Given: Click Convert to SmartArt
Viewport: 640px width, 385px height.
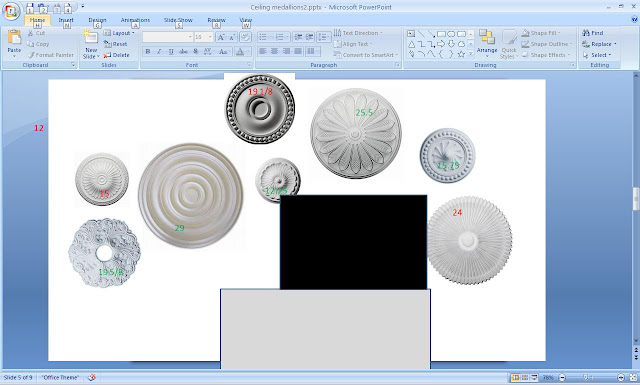Looking at the screenshot, I should [366, 55].
